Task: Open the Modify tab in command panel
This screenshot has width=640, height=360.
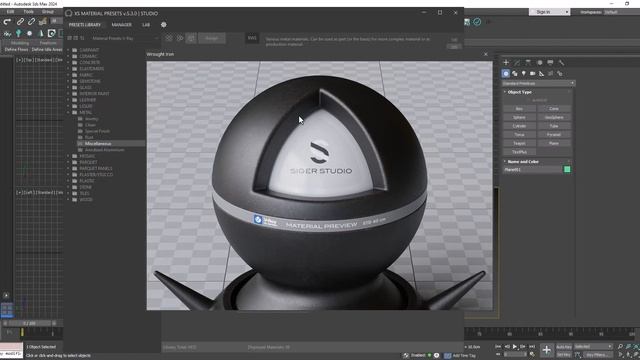Action: click(517, 62)
